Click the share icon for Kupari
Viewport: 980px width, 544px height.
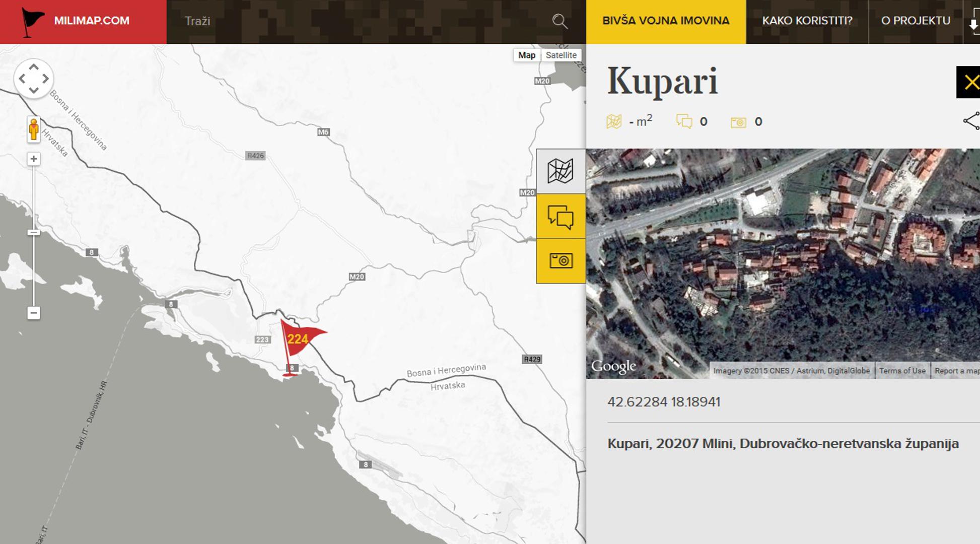[971, 121]
